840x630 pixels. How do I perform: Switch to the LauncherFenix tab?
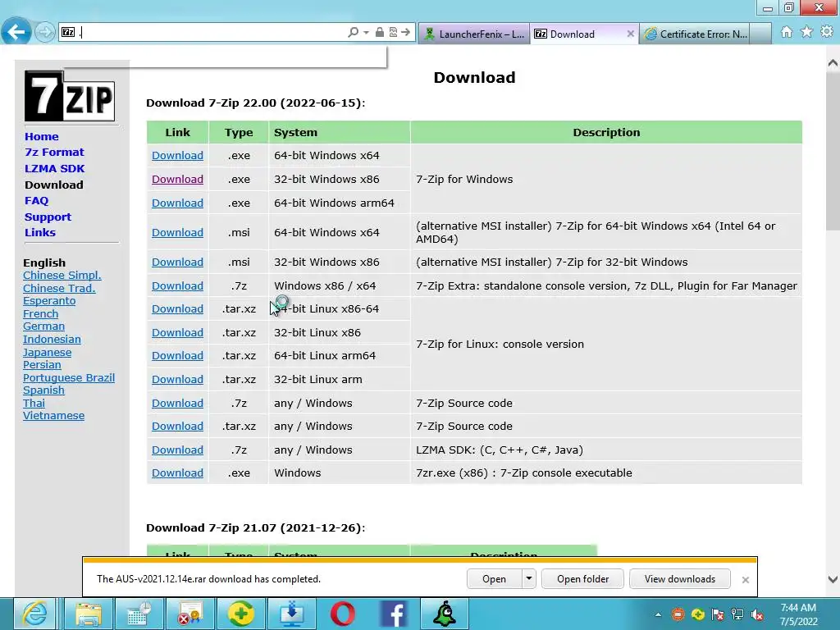click(474, 34)
